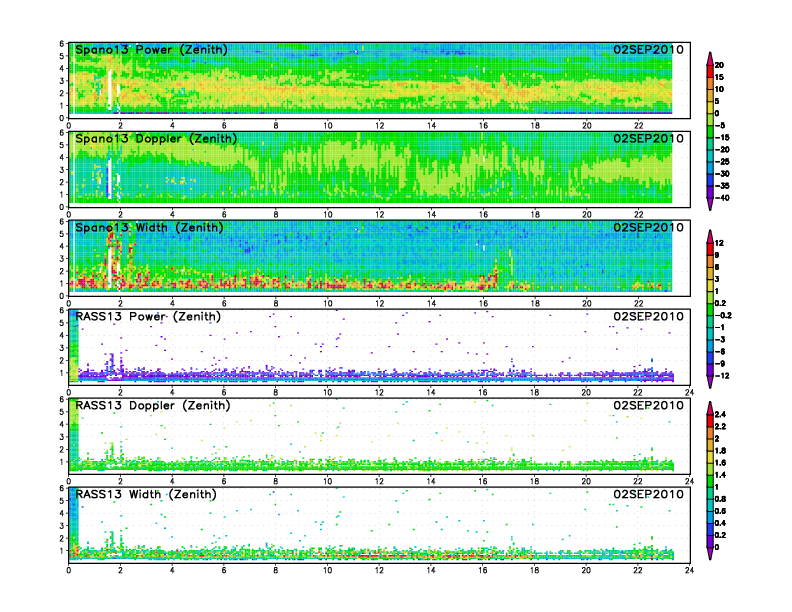Click the 'RASS13 Width (Zenith)' panel title
Screen dimensions: 792x612
(x=145, y=494)
